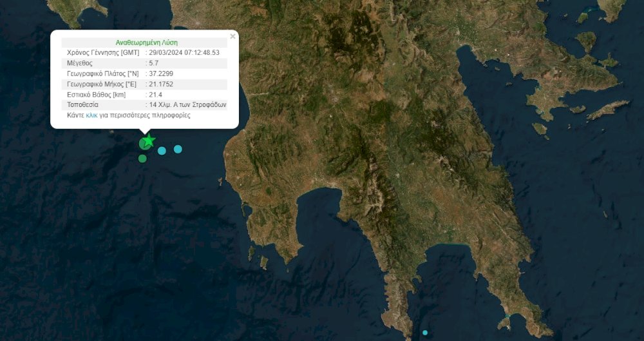Select the label 'Τοποθεσία'
The height and width of the screenshot is (341, 644).
pyautogui.click(x=82, y=105)
